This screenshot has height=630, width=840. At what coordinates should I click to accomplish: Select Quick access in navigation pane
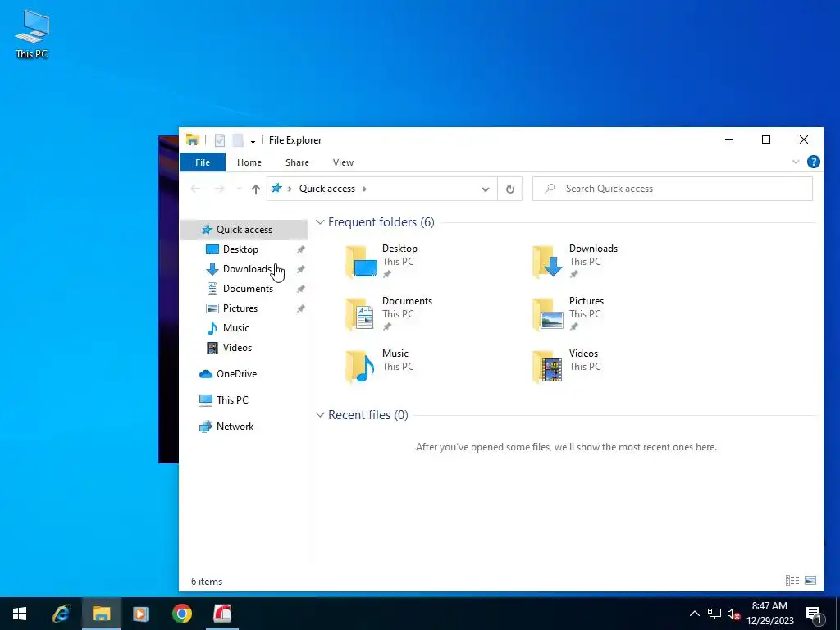pyautogui.click(x=244, y=230)
